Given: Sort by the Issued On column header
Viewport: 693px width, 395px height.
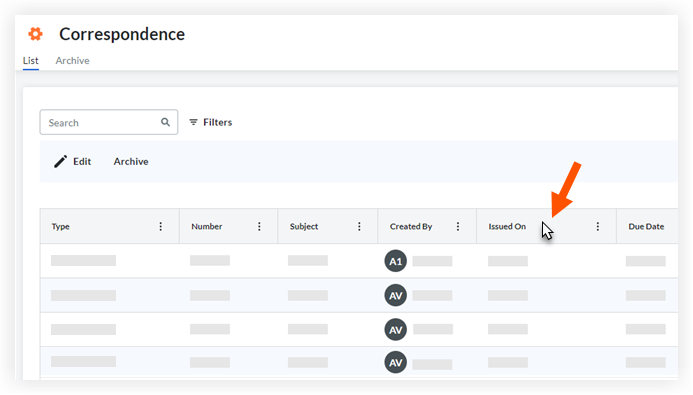Looking at the screenshot, I should tap(507, 226).
